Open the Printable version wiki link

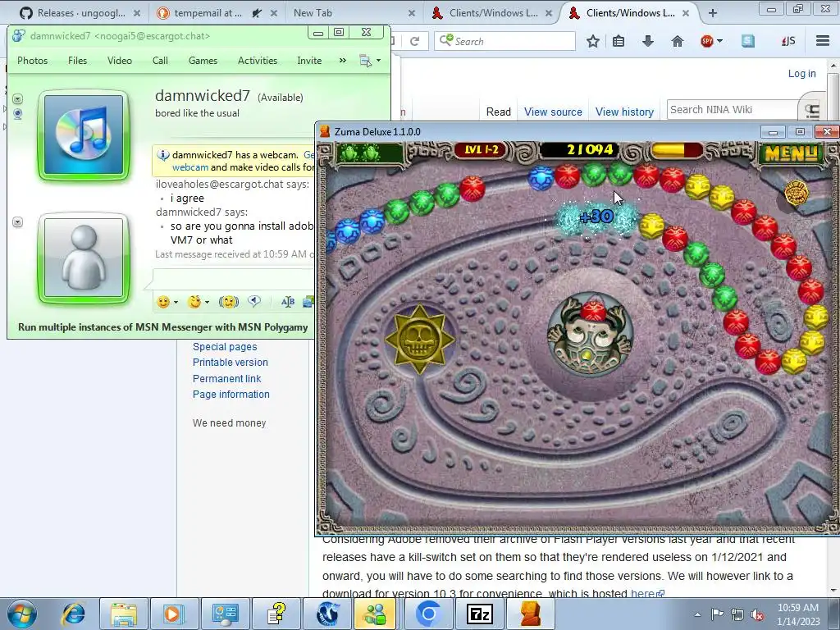pyautogui.click(x=231, y=362)
